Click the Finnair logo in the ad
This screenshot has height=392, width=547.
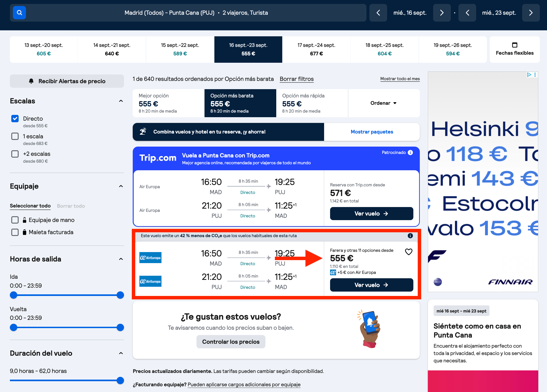[510, 282]
